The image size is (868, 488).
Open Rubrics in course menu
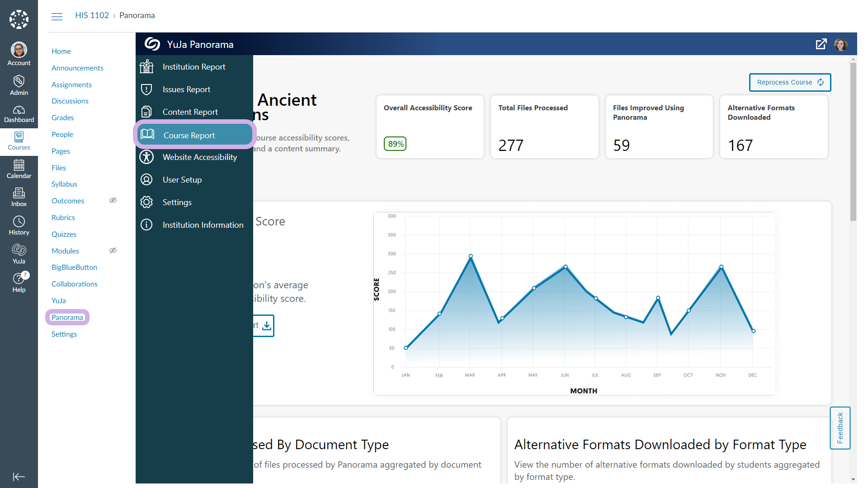click(x=63, y=217)
